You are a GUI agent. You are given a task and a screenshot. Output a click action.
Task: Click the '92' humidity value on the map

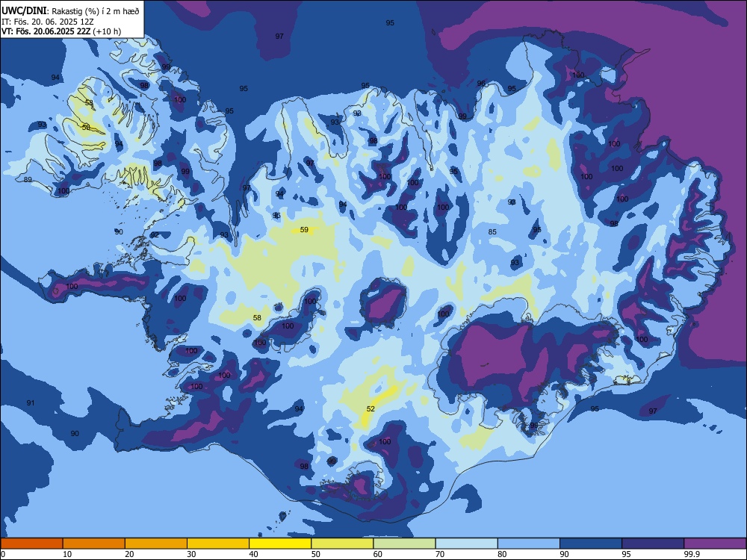click(x=155, y=235)
